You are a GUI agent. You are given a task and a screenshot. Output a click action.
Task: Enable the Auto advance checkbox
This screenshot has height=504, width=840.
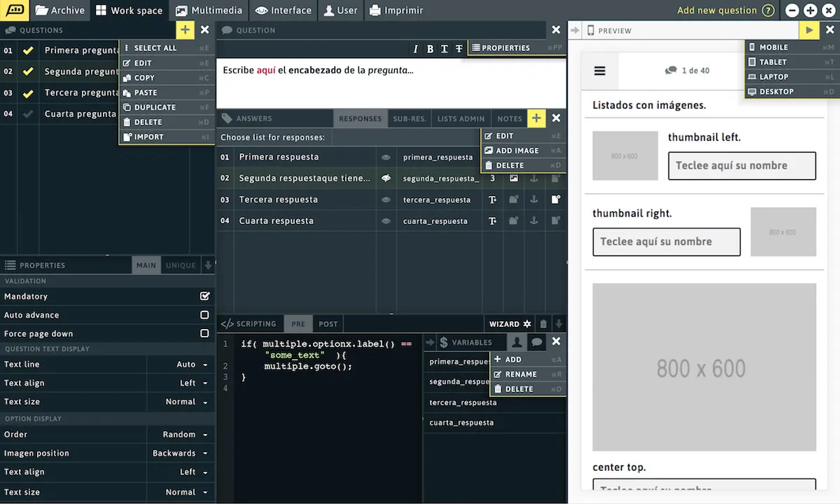tap(204, 315)
